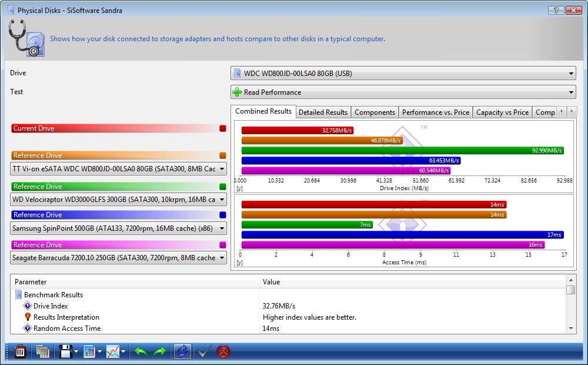Image resolution: width=588 pixels, height=365 pixels.
Task: Click the blue 63.453MB/s chart bar
Action: click(x=351, y=160)
